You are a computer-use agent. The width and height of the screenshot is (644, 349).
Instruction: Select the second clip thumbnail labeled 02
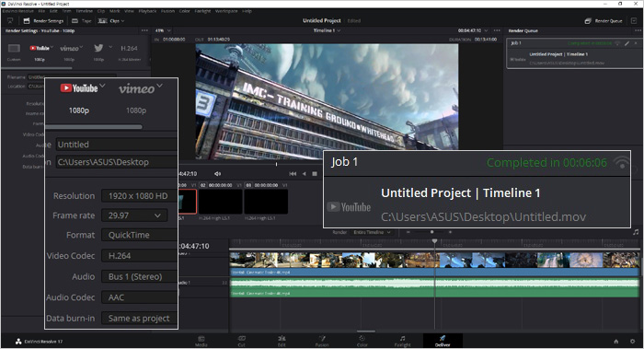(220, 202)
